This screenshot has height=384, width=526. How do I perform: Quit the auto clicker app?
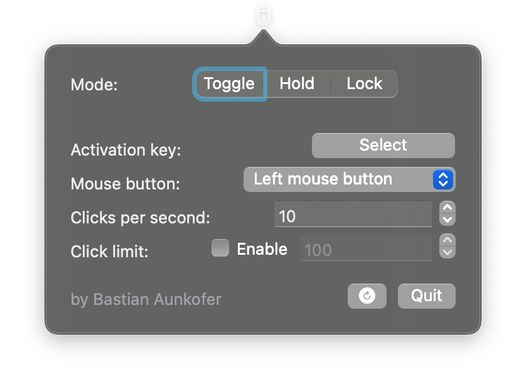pyautogui.click(x=426, y=296)
